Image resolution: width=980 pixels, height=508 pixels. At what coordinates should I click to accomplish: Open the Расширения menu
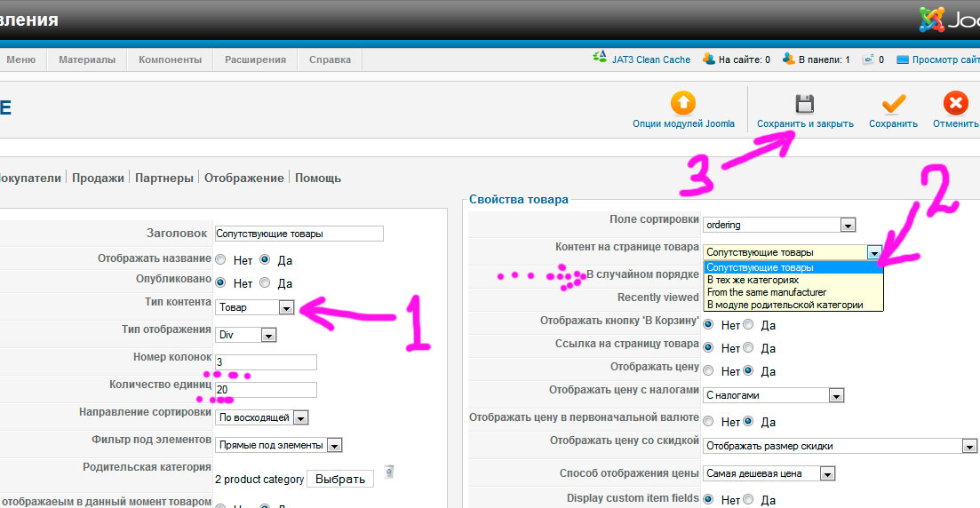tap(256, 60)
